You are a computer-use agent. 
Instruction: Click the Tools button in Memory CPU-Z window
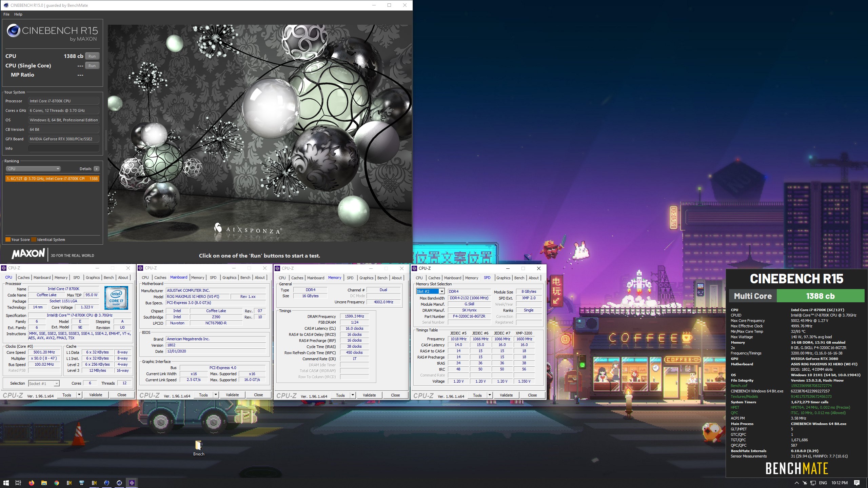click(340, 395)
